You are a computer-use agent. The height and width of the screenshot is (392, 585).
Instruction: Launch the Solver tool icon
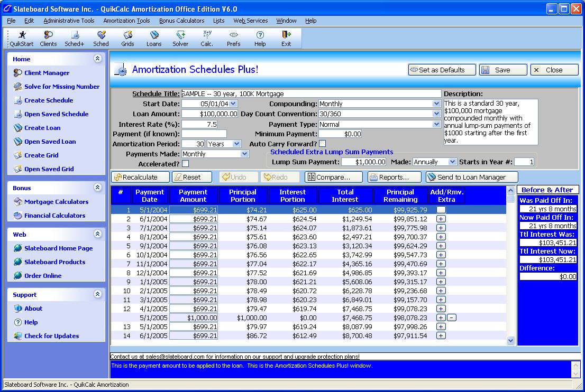pos(180,38)
